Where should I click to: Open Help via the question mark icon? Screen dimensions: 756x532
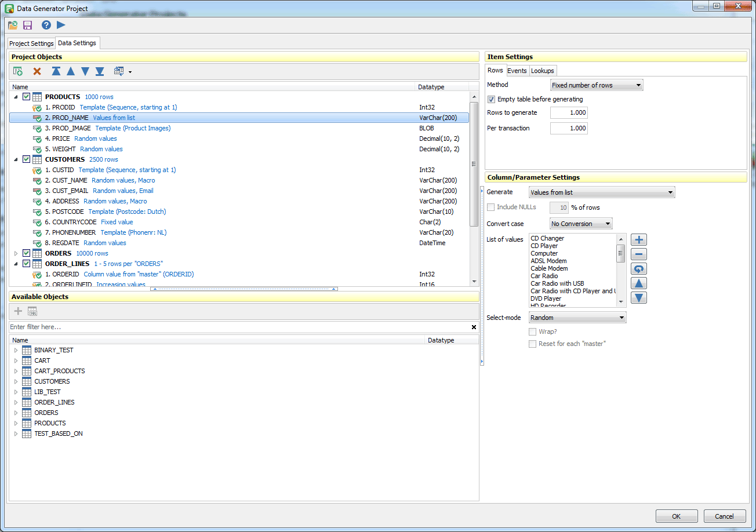pos(46,25)
